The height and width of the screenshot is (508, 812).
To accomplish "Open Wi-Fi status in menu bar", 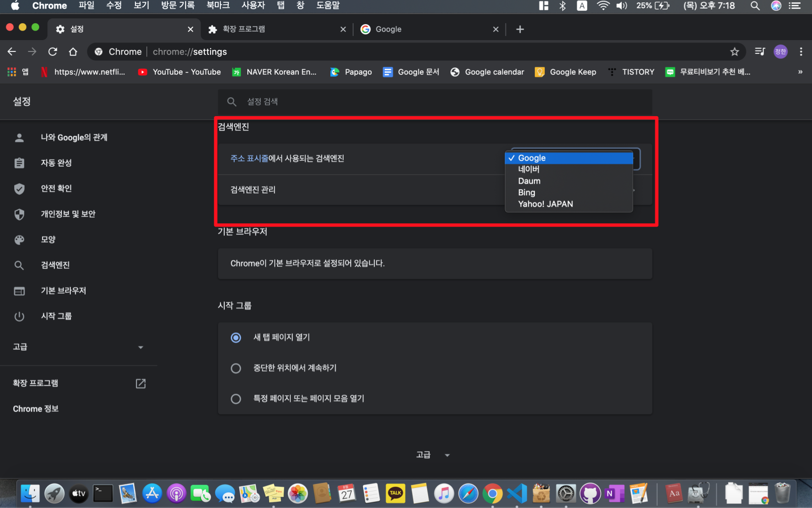I will tap(603, 6).
